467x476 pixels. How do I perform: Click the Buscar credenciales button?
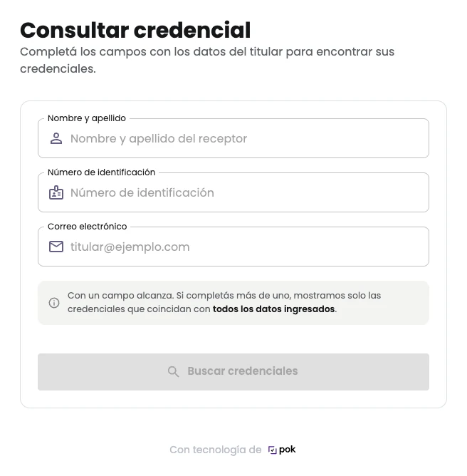(x=233, y=371)
